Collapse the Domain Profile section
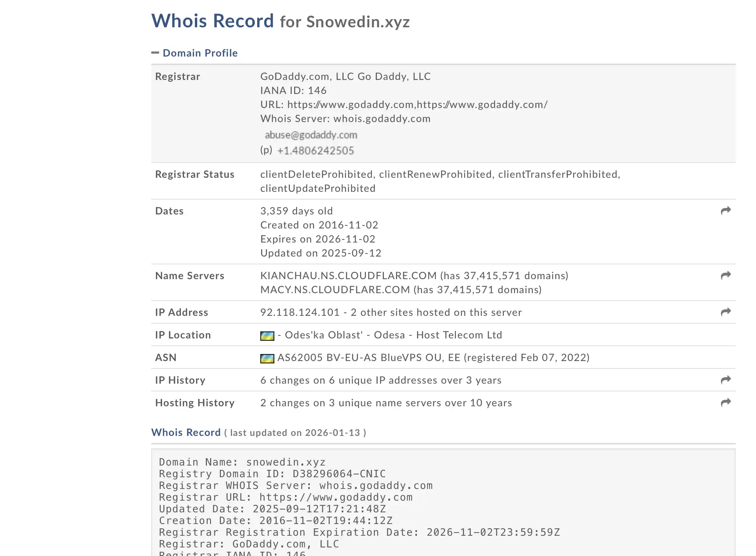 tap(155, 53)
